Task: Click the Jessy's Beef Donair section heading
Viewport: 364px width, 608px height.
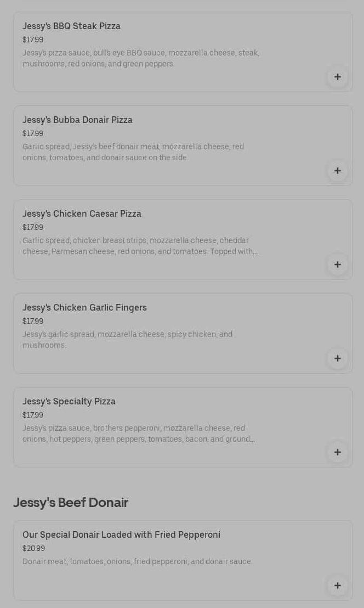Action: 71,503
